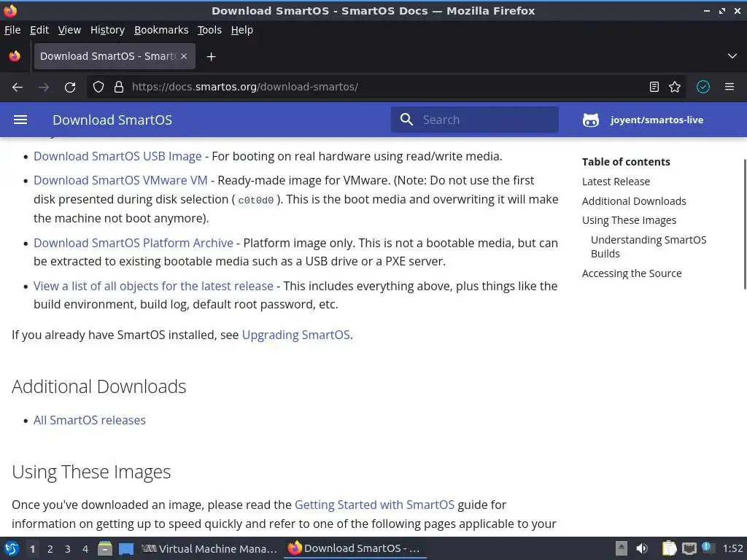747x560 pixels.
Task: Click the taskbar clock
Action: pos(732,548)
